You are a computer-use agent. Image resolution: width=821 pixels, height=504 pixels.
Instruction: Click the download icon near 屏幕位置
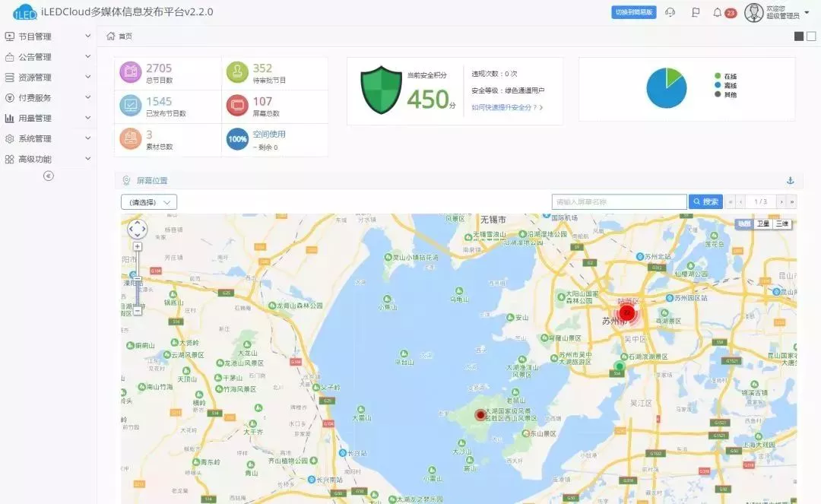(790, 180)
